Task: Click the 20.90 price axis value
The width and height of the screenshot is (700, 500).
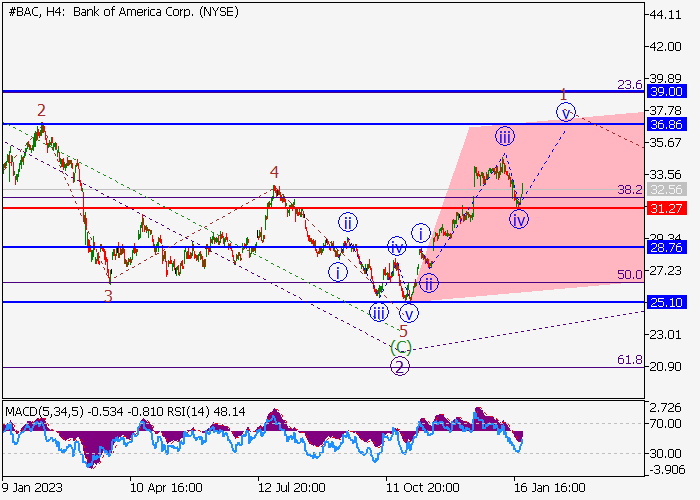Action: click(x=665, y=367)
